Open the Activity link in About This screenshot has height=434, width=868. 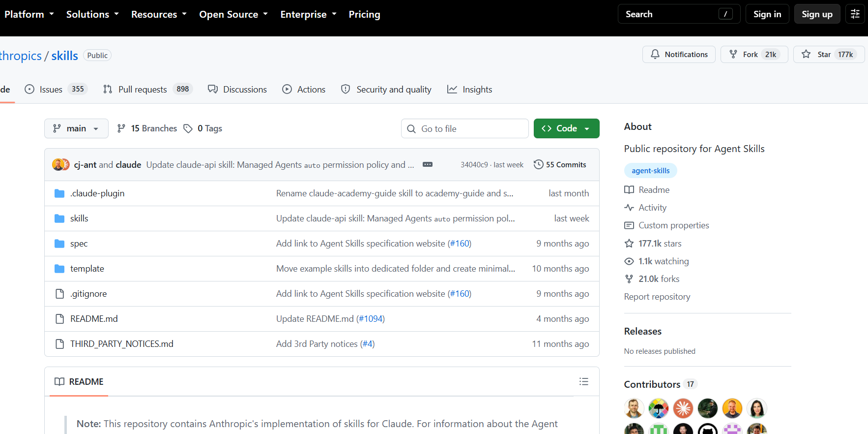tap(645, 208)
